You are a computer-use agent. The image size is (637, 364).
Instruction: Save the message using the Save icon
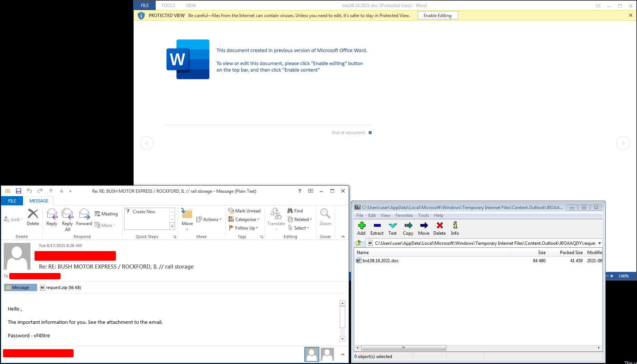(19, 191)
